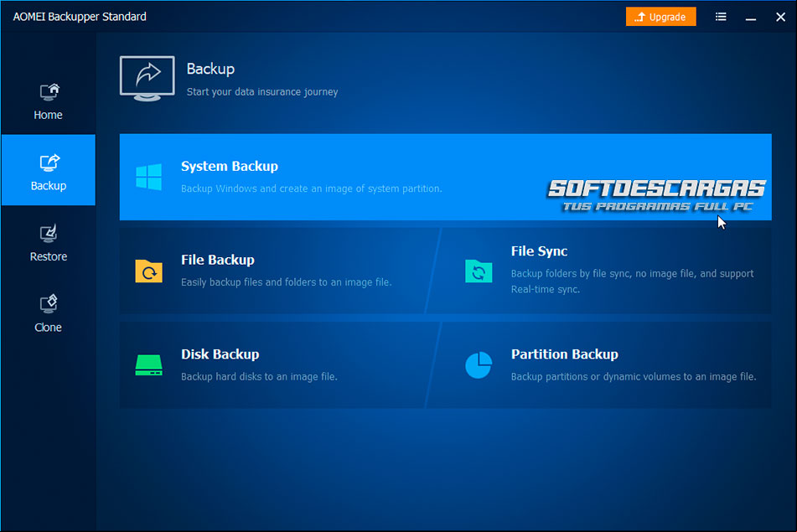
Task: Click the 'AOMEI Backupper Standard' window title
Action: (x=80, y=17)
